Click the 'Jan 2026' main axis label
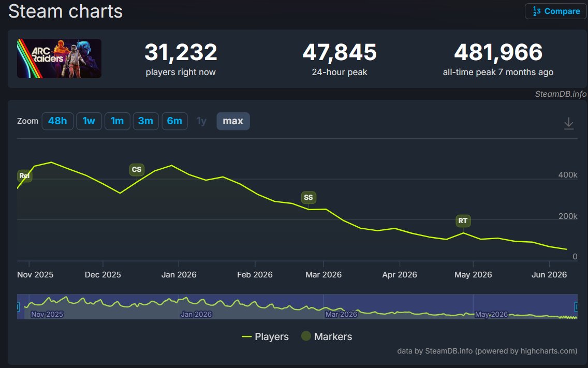 coord(179,275)
